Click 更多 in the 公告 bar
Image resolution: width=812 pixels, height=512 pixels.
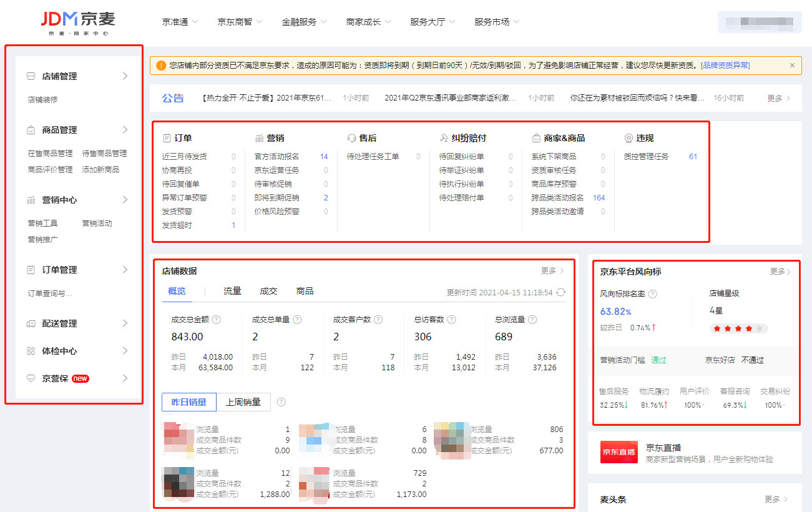(779, 98)
